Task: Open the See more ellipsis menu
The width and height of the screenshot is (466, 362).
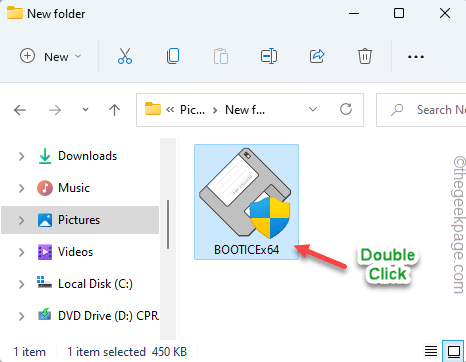Action: (416, 57)
